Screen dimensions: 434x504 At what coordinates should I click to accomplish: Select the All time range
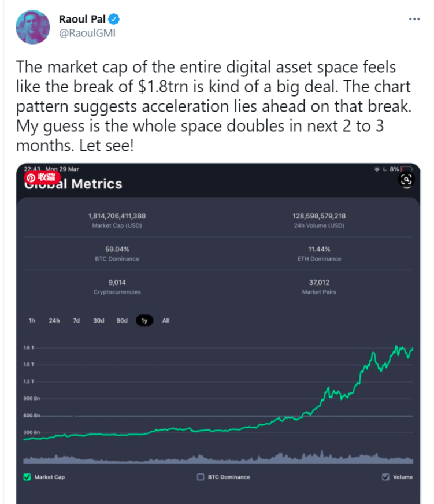click(x=165, y=320)
